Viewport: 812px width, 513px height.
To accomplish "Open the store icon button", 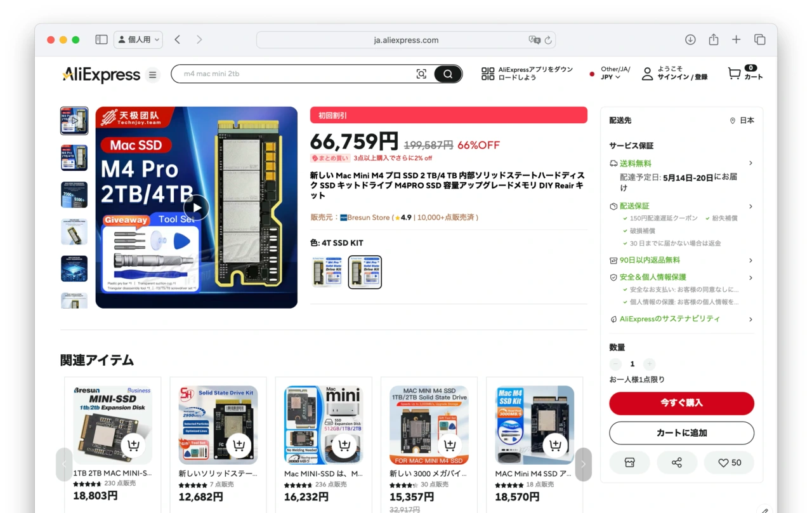I will click(x=629, y=463).
